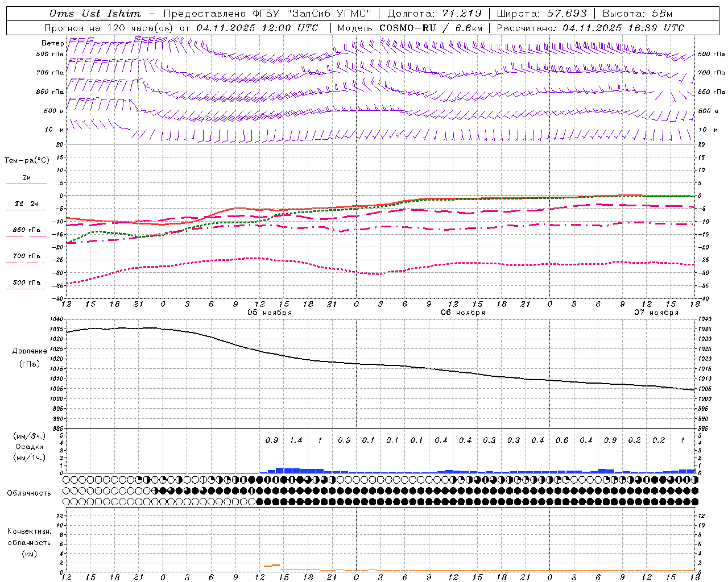
Task: Click the 06 ноября date label
Action: (463, 313)
